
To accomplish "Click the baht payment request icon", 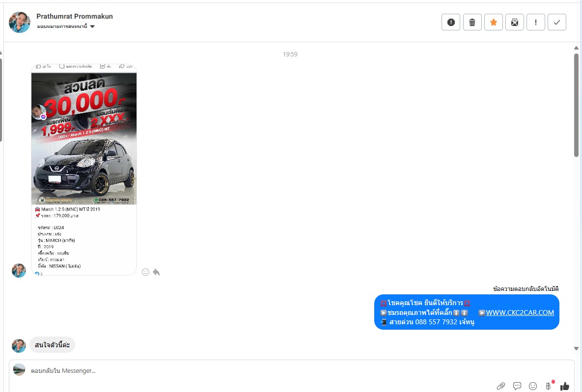I will point(549,386).
